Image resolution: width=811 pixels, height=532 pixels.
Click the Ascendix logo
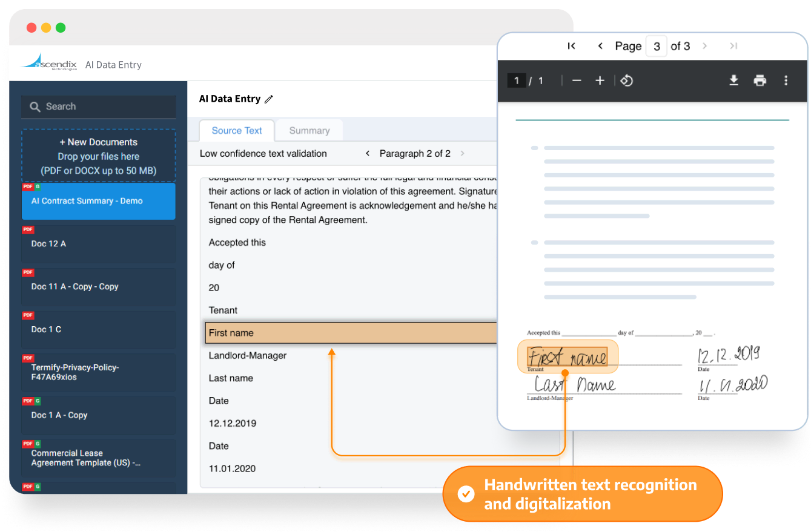(x=48, y=62)
